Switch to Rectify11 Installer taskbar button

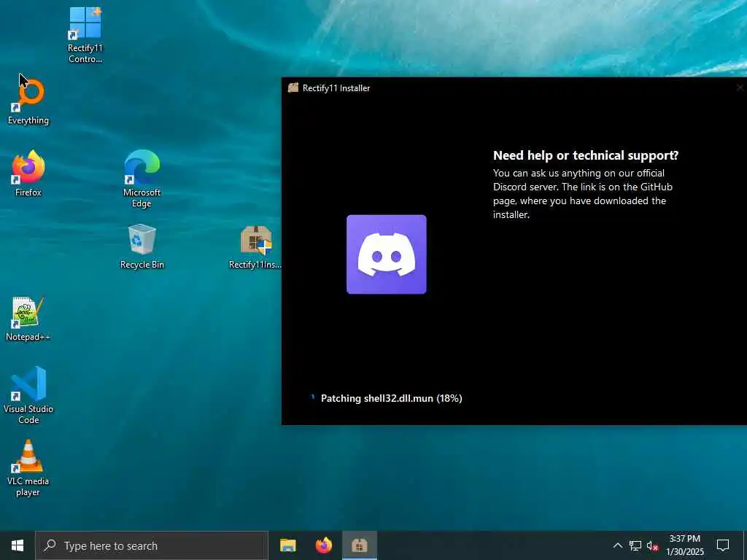[360, 545]
